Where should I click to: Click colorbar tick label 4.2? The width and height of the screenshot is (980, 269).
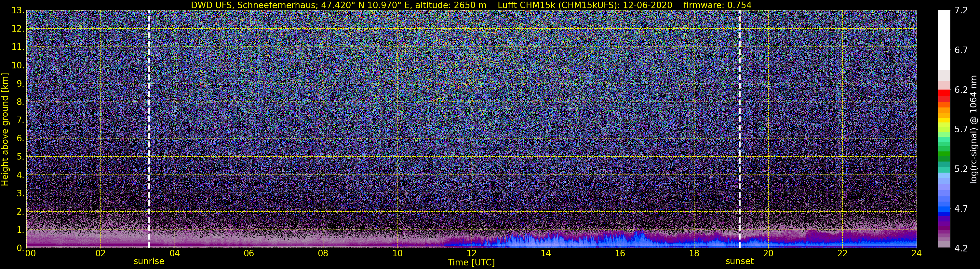pos(961,248)
